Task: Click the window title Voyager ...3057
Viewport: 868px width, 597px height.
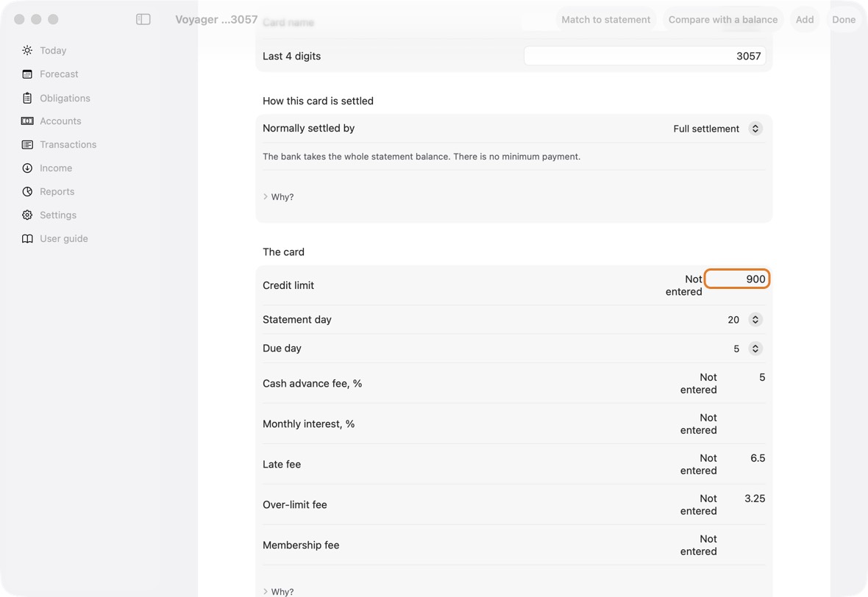Action: tap(216, 19)
